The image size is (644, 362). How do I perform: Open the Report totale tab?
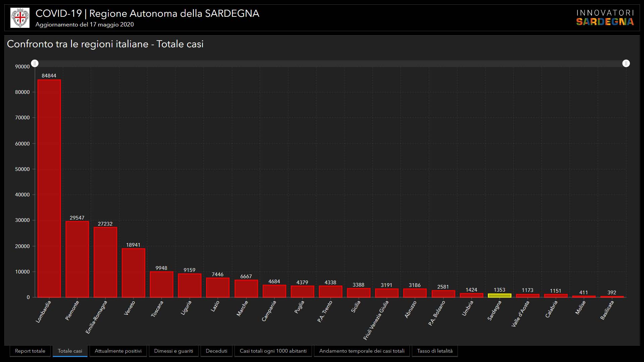[x=30, y=351]
